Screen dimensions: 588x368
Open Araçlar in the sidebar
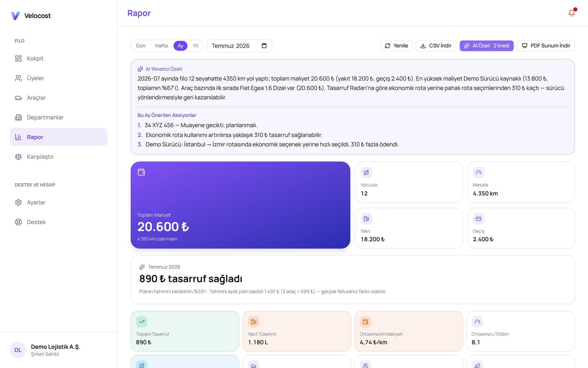tap(58, 98)
